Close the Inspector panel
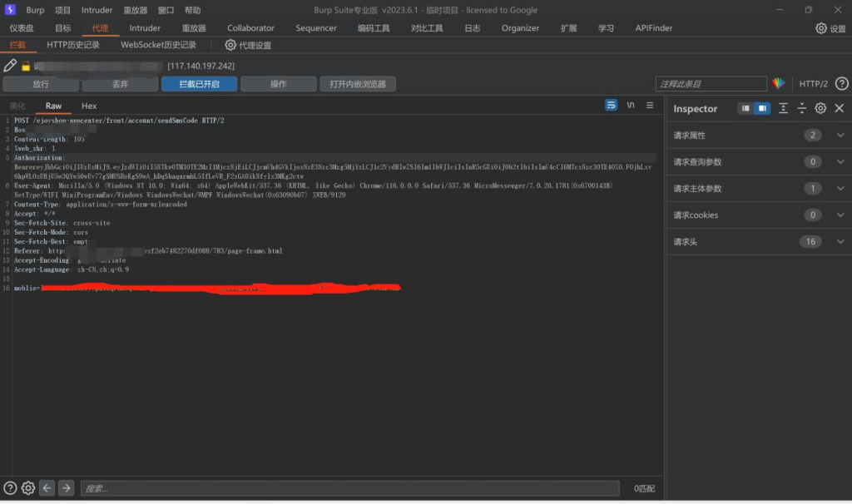Image resolution: width=852 pixels, height=504 pixels. click(x=840, y=109)
